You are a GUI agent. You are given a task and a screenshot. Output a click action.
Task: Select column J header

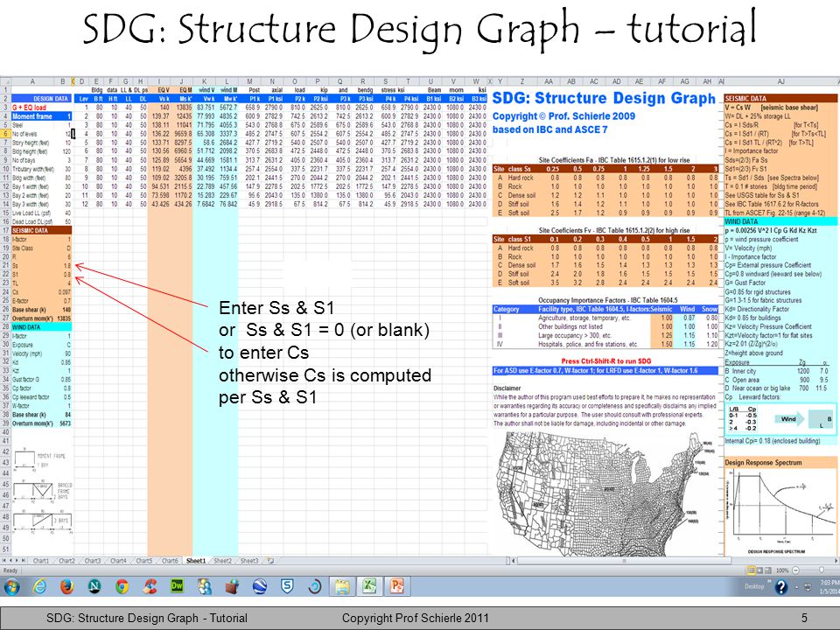point(181,81)
